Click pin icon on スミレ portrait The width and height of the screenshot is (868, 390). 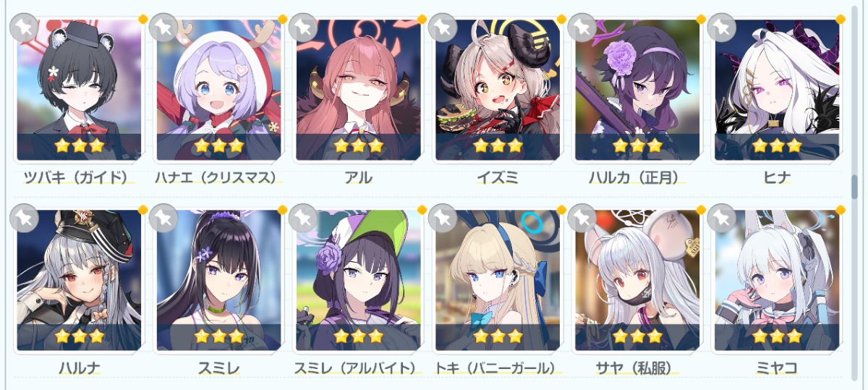tap(163, 218)
